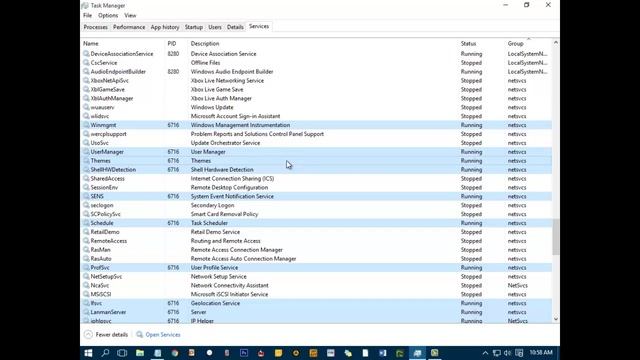Click the Open Services gear icon

point(140,335)
